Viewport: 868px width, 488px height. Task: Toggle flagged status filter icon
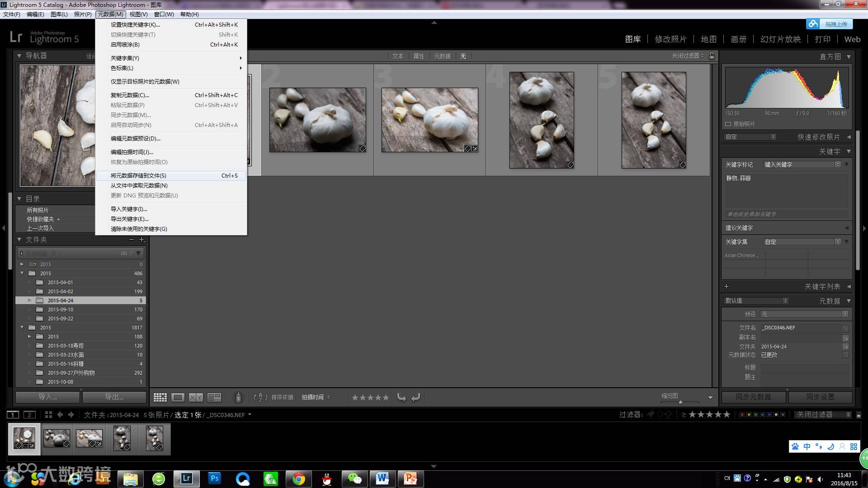click(x=651, y=415)
